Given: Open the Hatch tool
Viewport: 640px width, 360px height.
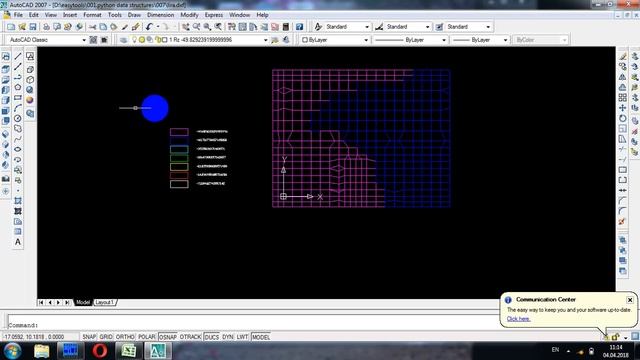Looking at the screenshot, I should (18, 200).
